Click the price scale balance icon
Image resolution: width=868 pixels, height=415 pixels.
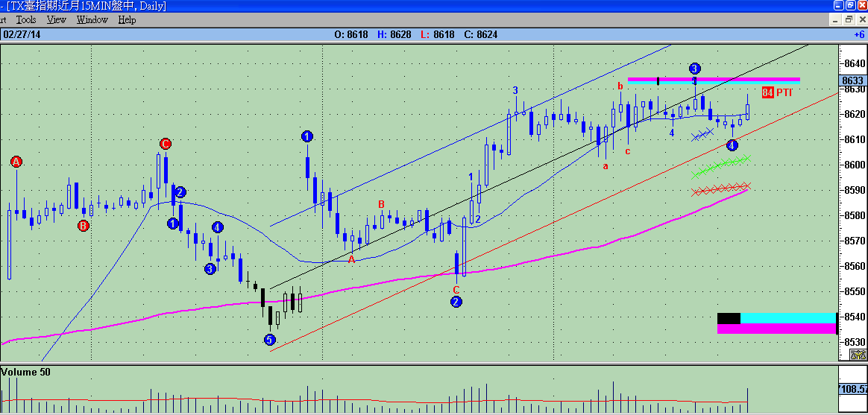point(858,355)
